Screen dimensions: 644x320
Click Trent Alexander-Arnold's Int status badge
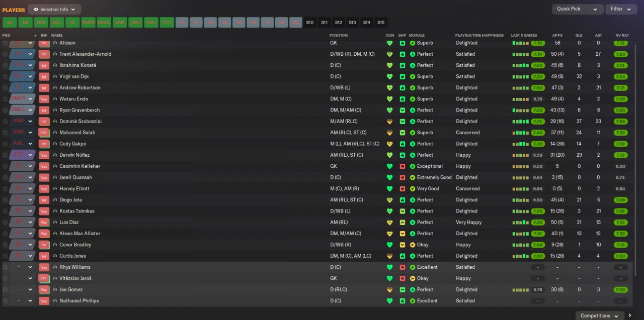(x=44, y=54)
